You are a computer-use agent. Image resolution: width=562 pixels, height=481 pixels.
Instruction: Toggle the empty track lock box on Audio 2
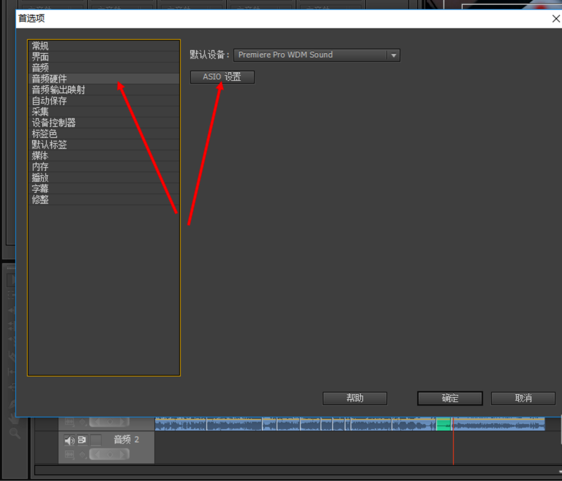[x=96, y=440]
